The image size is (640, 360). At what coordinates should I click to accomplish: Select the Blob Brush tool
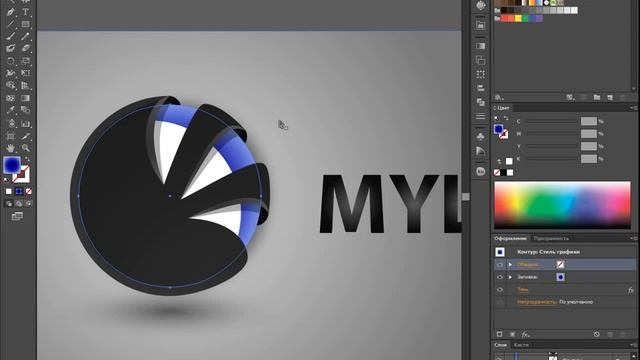pos(11,48)
